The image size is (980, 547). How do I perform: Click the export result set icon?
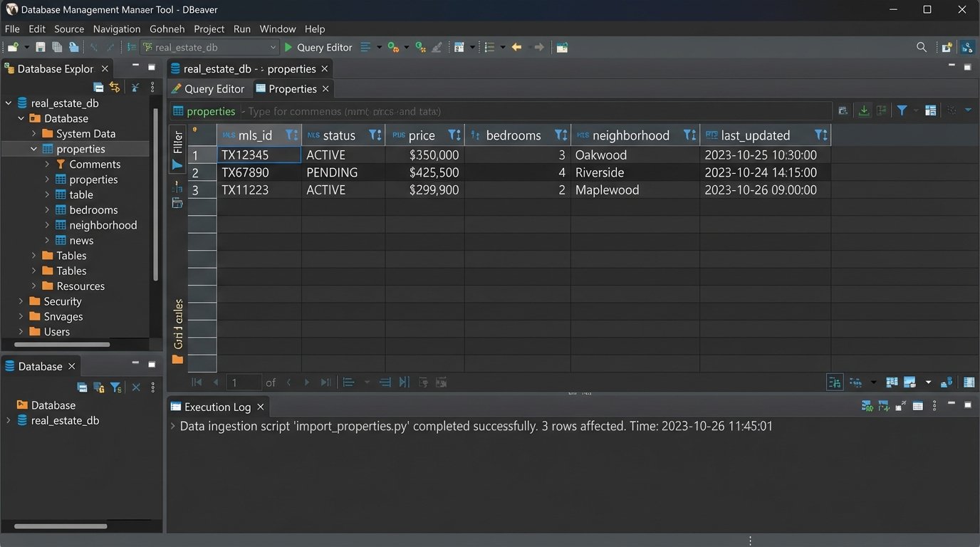(864, 110)
